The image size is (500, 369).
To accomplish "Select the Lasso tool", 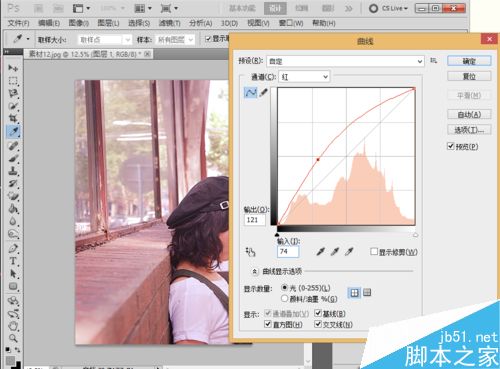I will point(13,93).
